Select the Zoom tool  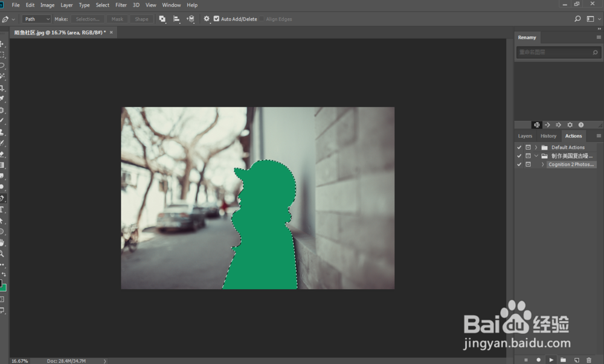[x=2, y=254]
